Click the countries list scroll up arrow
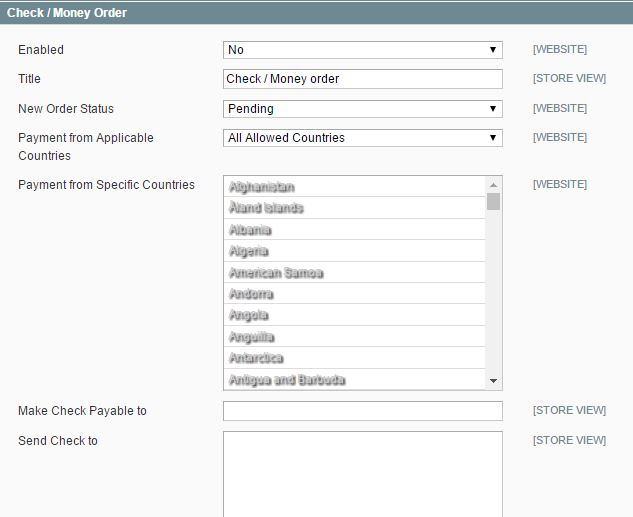633x517 pixels. pos(493,185)
